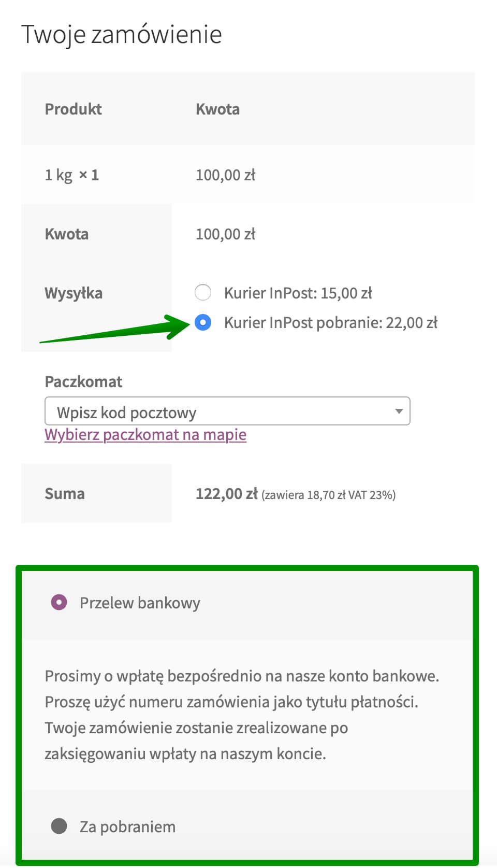Open the Wybierz paczkomat na mapie link
Viewport: 497px width, 868px height.
coord(145,435)
